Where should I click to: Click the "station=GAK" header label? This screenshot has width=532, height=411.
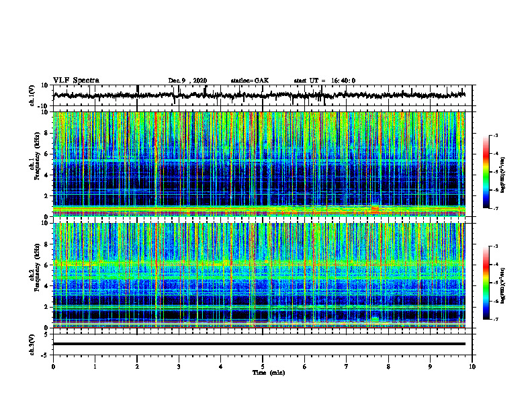(250, 81)
